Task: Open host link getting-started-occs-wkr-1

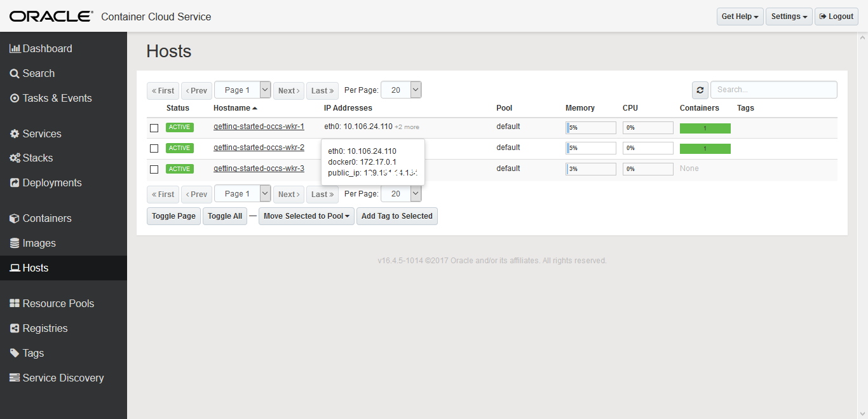Action: [x=259, y=127]
